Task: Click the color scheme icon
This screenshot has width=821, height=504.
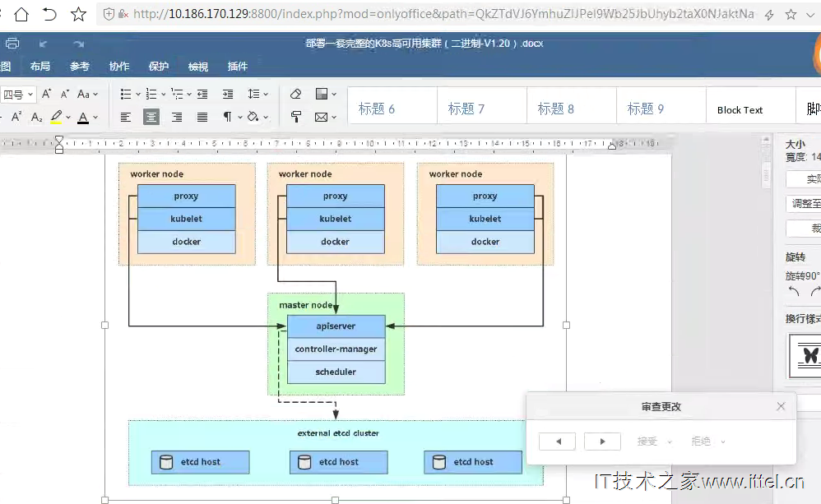Action: click(322, 95)
